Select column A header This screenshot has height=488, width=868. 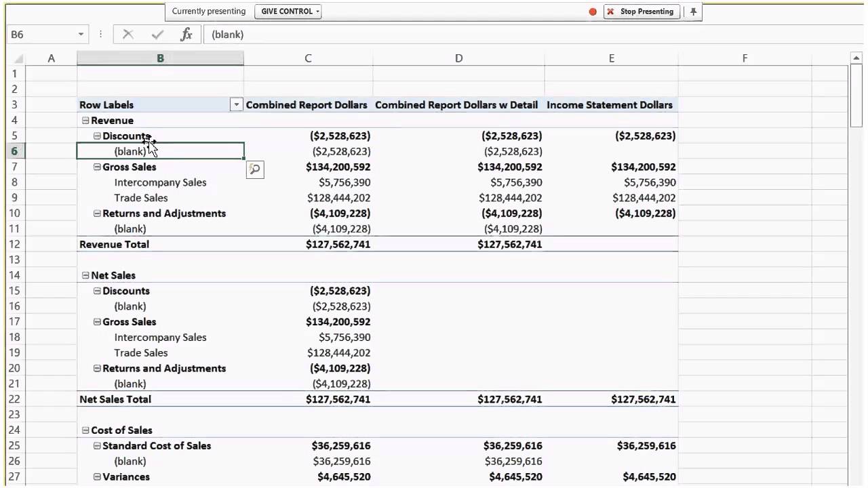[51, 59]
